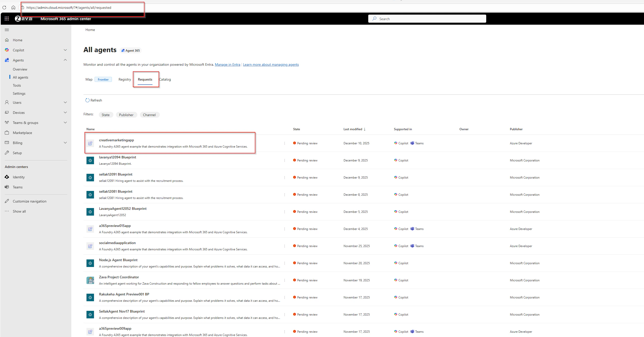Click the Home breadcrumb link
The width and height of the screenshot is (644, 337).
(90, 30)
